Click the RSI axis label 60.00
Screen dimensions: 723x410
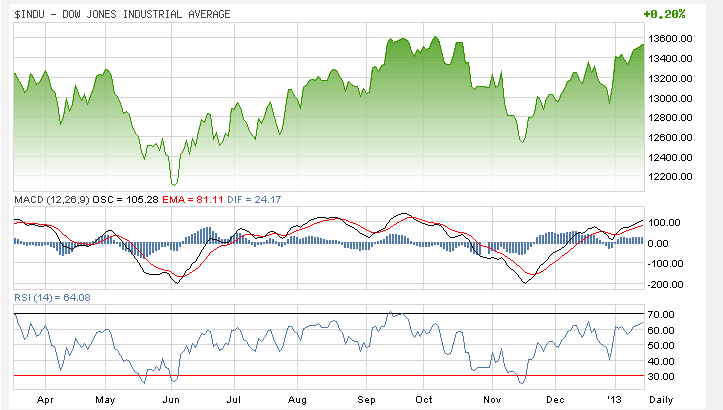(x=661, y=331)
